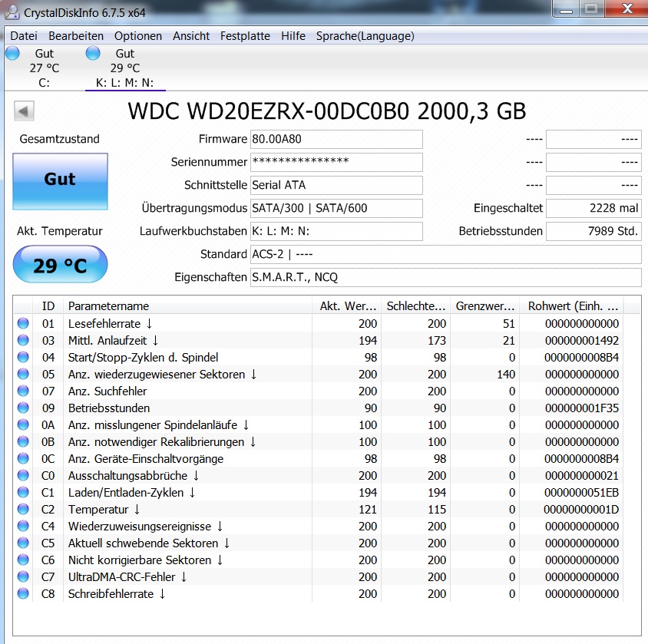Click the Eigenschaften field S.M.A.R.T., NCQ
Image resolution: width=648 pixels, height=644 pixels.
coord(446,277)
